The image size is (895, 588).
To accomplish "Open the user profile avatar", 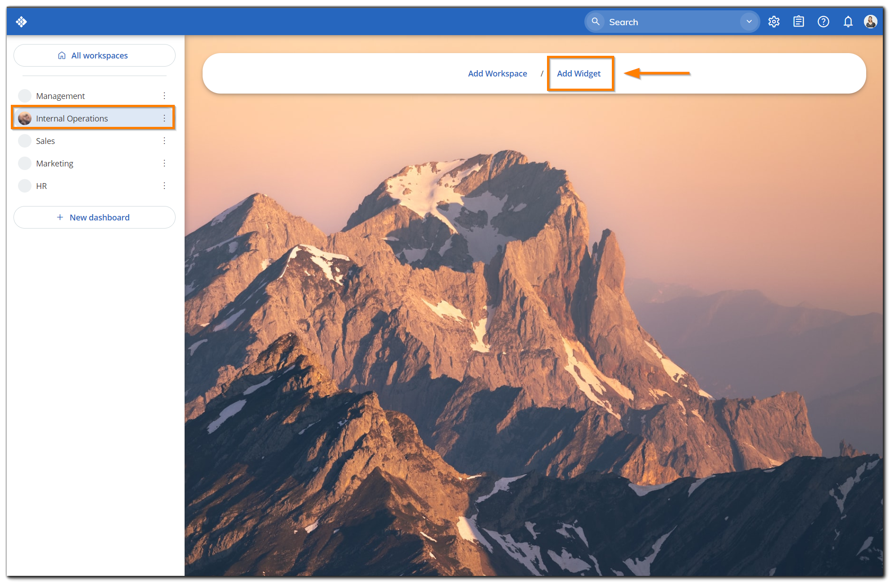I will point(871,21).
